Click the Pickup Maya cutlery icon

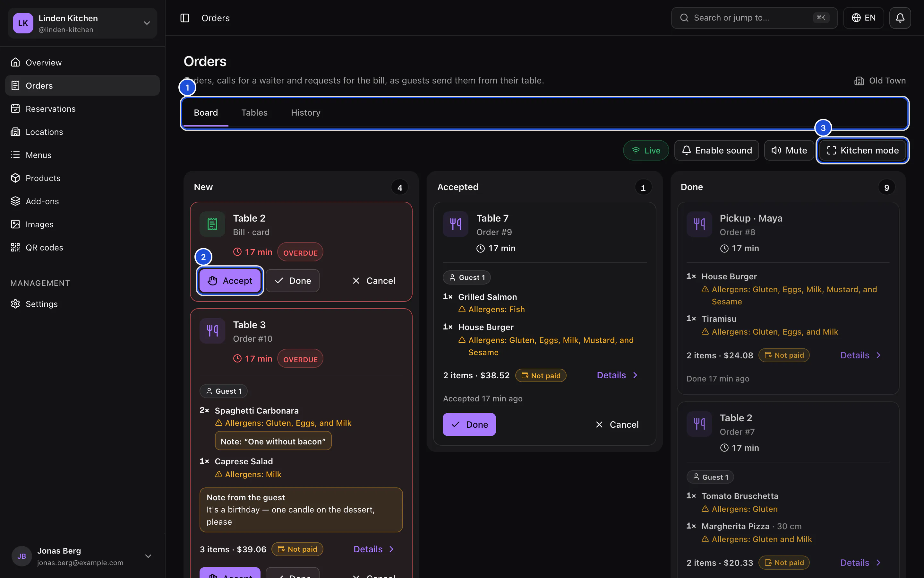point(699,224)
